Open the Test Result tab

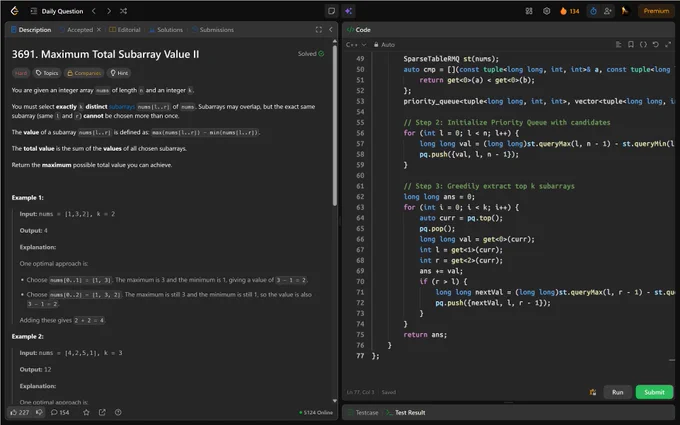pyautogui.click(x=405, y=412)
